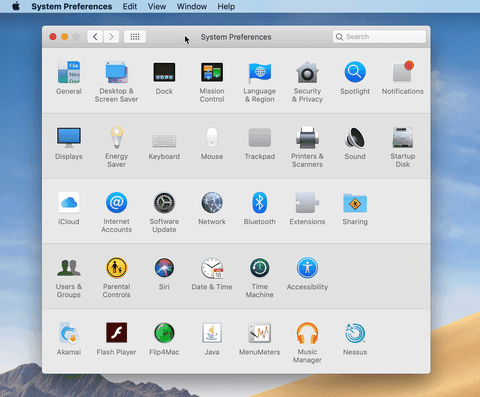Open the Apple menu
Screen dimensions: 480x397
tap(16, 6)
